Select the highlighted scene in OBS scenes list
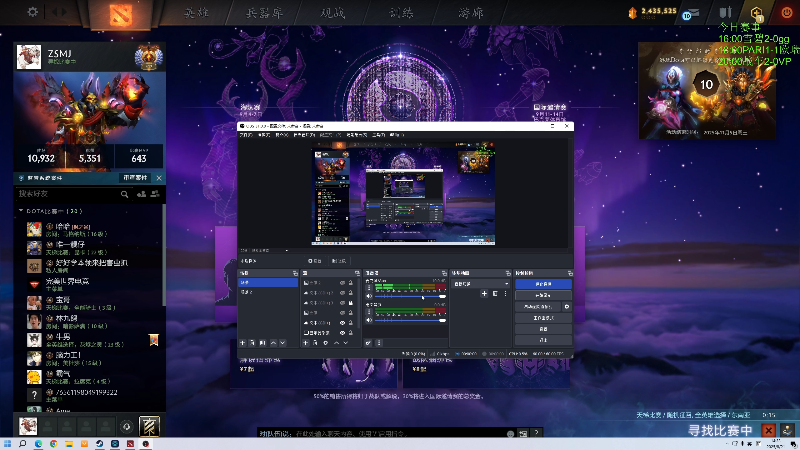 point(268,283)
